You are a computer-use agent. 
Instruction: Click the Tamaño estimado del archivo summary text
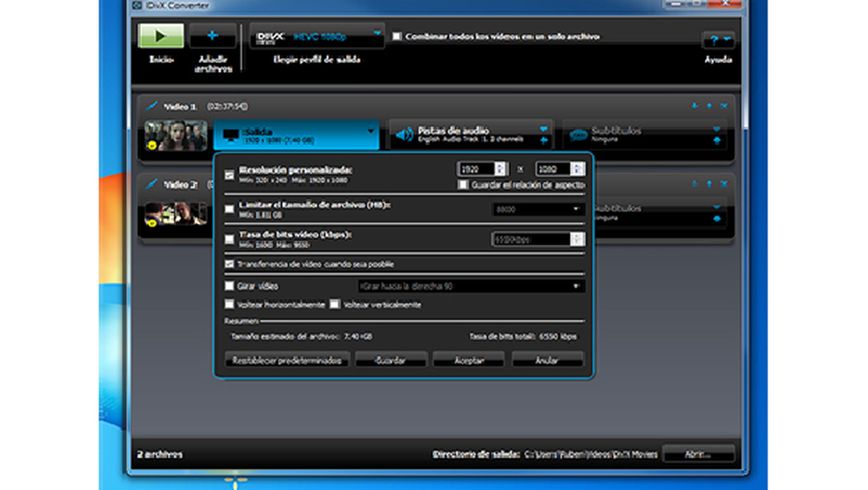[x=302, y=336]
